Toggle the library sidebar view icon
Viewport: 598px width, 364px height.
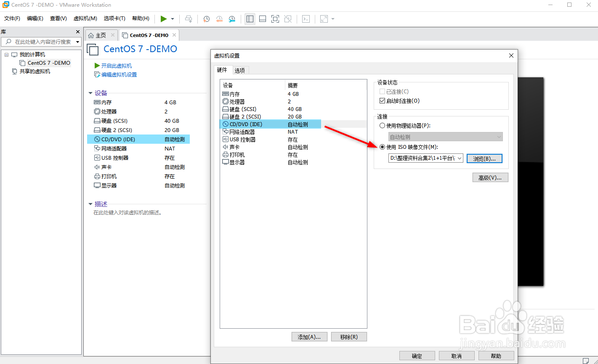pyautogui.click(x=250, y=19)
